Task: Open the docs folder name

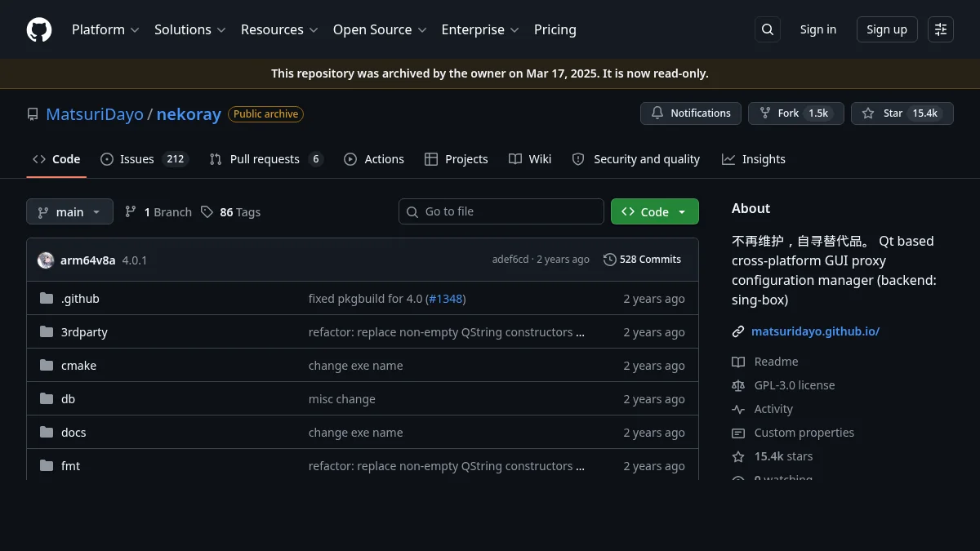Action: [x=73, y=433]
